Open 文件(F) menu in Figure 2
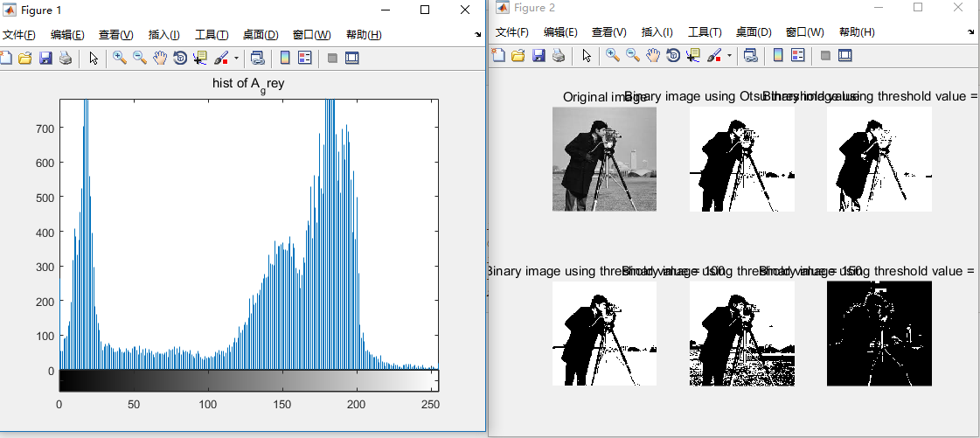 click(512, 32)
